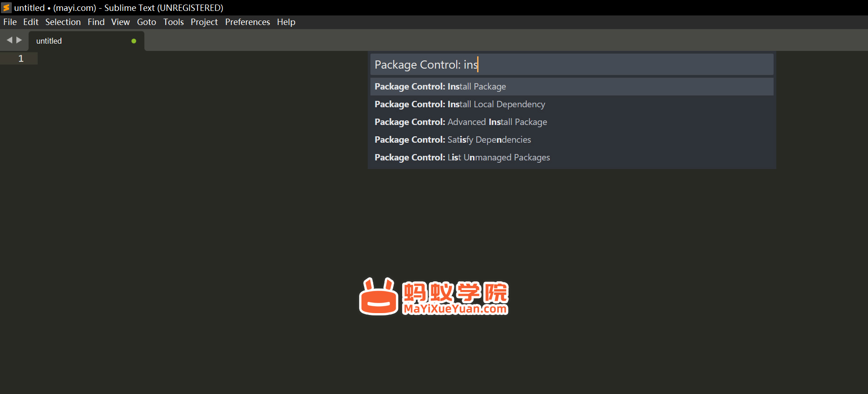Switch to the untitled tab
The image size is (868, 394).
(86, 41)
